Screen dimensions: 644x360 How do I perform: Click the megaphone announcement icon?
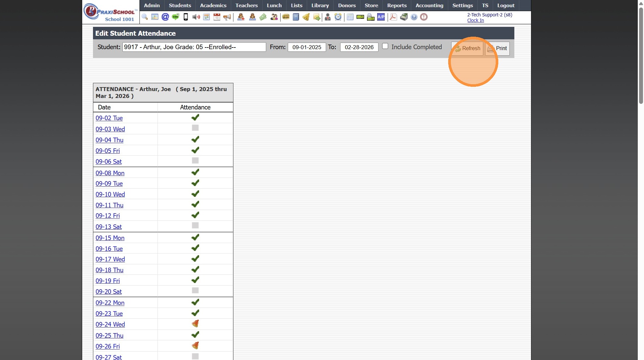tap(227, 17)
